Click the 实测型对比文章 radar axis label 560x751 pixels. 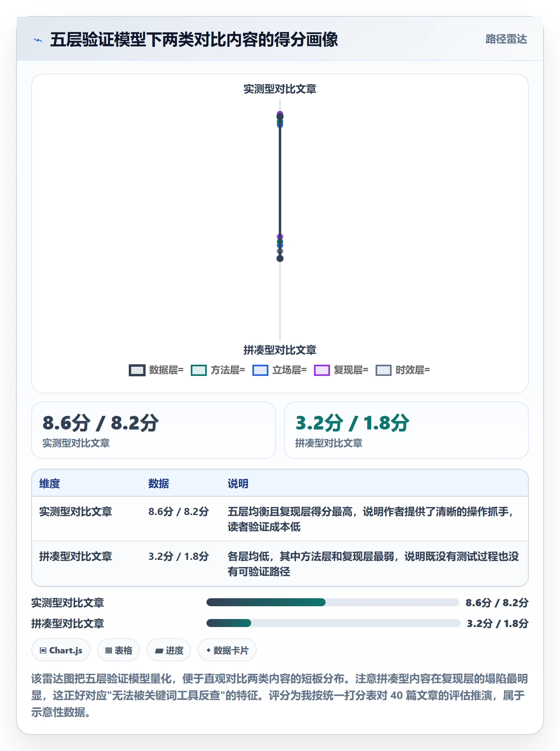pos(280,89)
